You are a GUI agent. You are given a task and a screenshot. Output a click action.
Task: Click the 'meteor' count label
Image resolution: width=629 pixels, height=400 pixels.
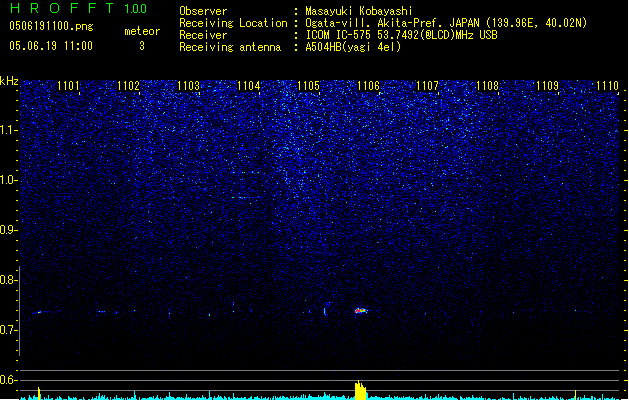click(142, 31)
